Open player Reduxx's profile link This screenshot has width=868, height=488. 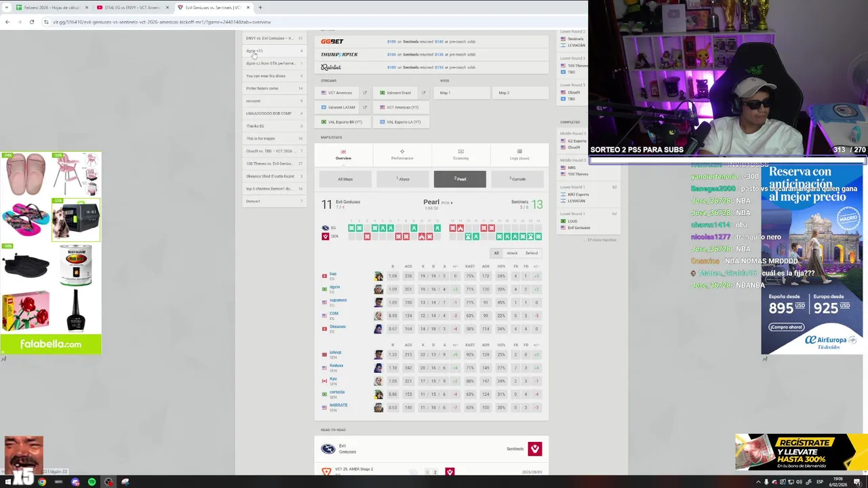click(336, 365)
